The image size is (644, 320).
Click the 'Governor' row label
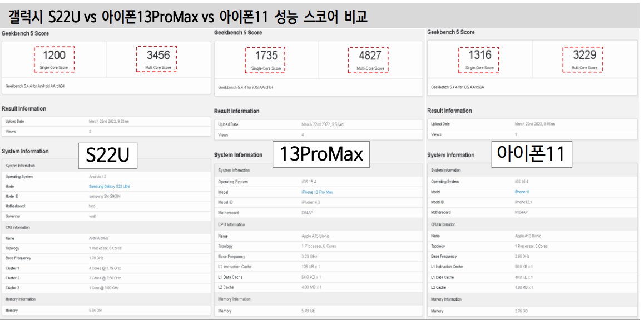click(x=13, y=216)
